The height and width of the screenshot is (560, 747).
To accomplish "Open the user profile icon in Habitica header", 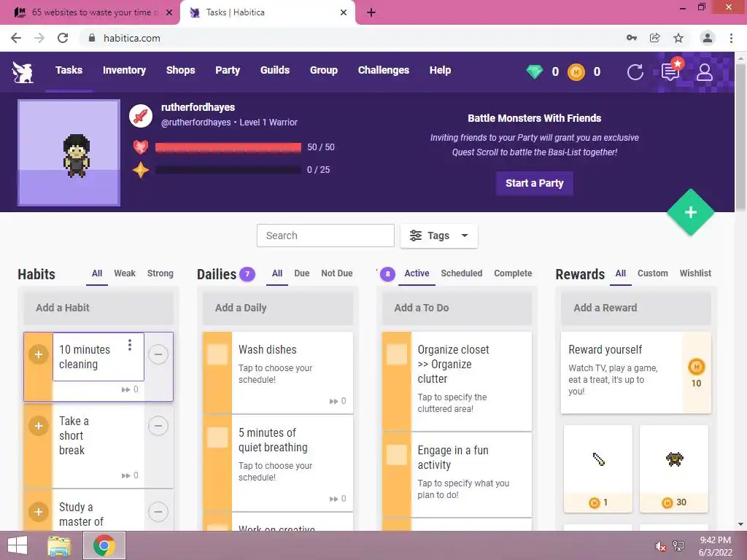I will tap(705, 72).
